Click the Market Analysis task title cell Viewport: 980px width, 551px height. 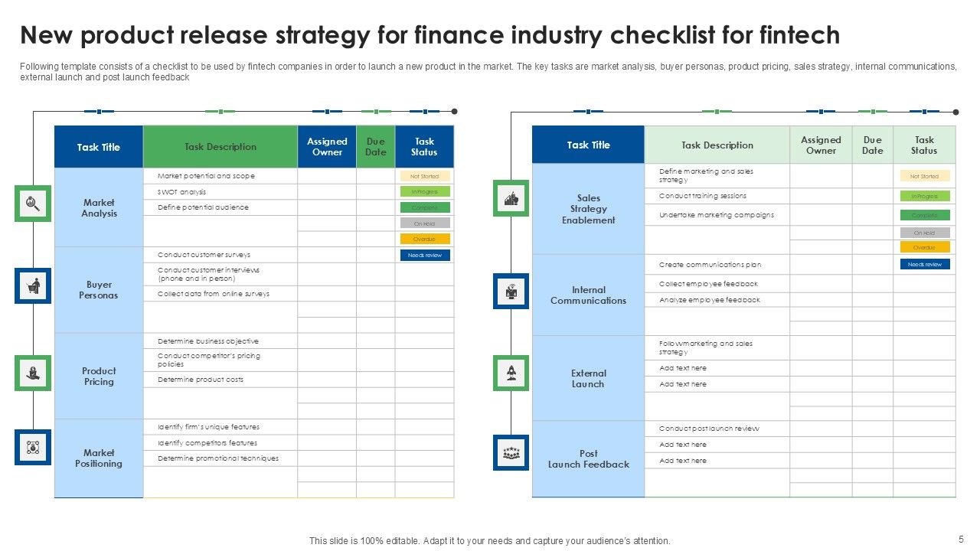[99, 208]
